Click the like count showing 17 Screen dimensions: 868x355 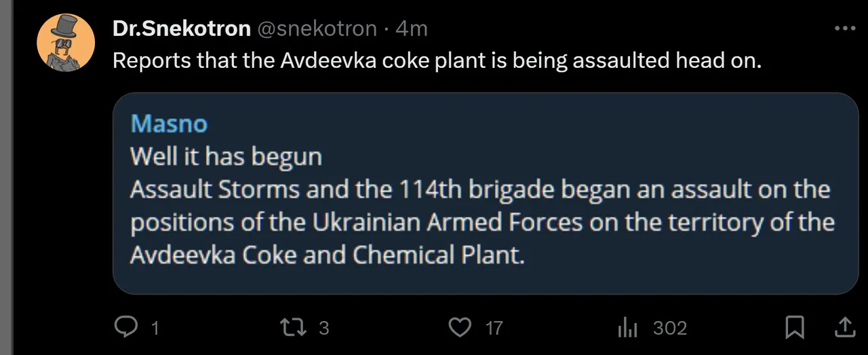coord(494,329)
